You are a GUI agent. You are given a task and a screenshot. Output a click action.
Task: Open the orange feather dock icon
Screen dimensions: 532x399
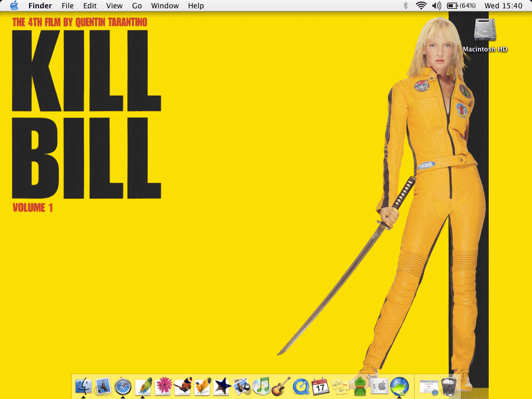203,386
